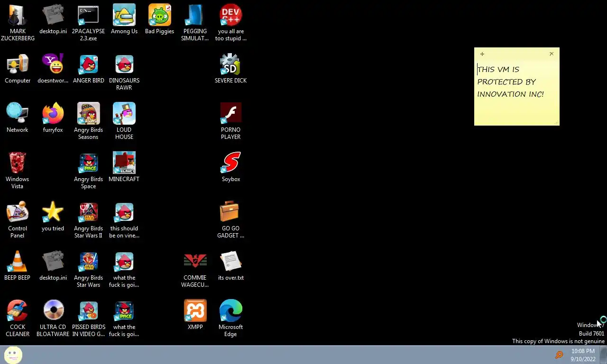Open the taskbar clock showing 10:08 PM

583,355
